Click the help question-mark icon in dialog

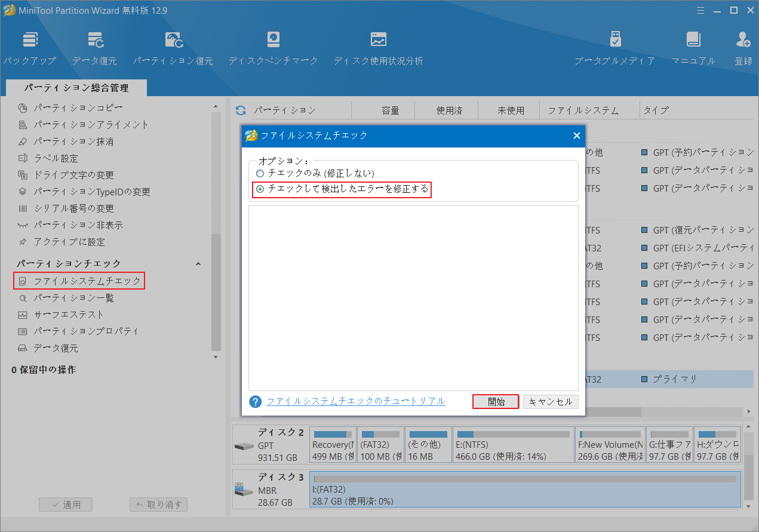coord(256,402)
